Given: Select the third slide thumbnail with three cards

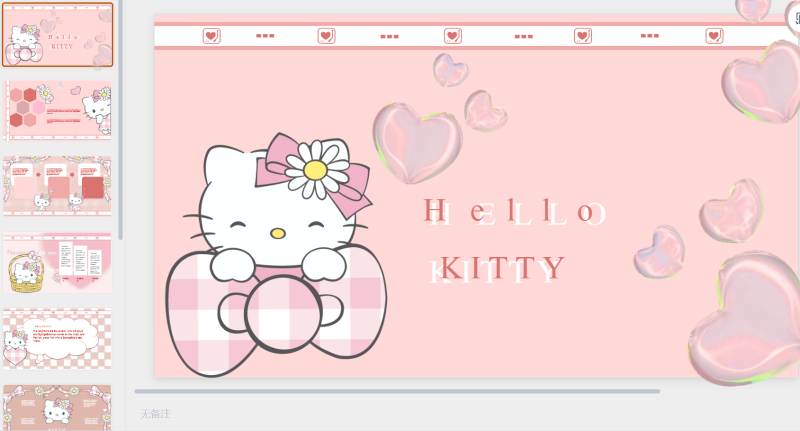Looking at the screenshot, I should 58,186.
